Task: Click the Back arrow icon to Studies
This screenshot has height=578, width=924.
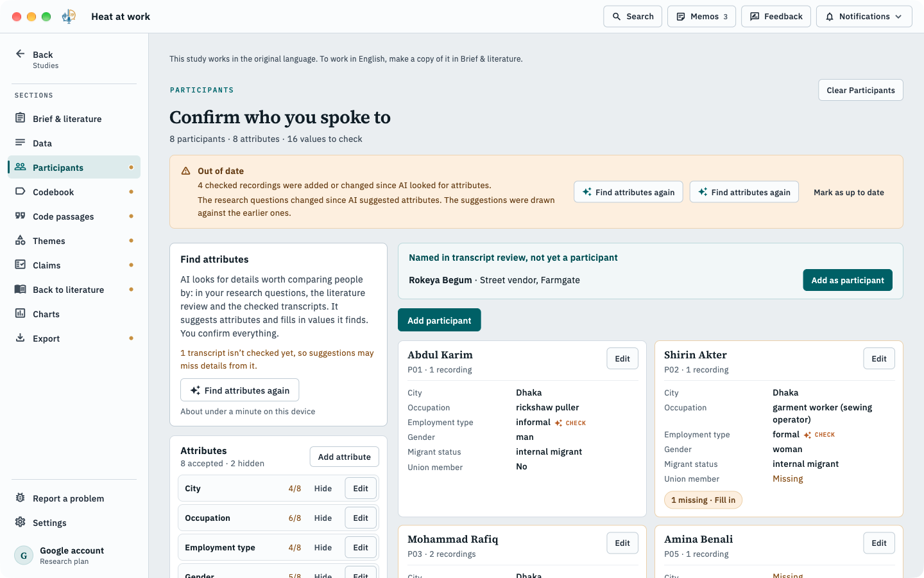Action: [20, 54]
